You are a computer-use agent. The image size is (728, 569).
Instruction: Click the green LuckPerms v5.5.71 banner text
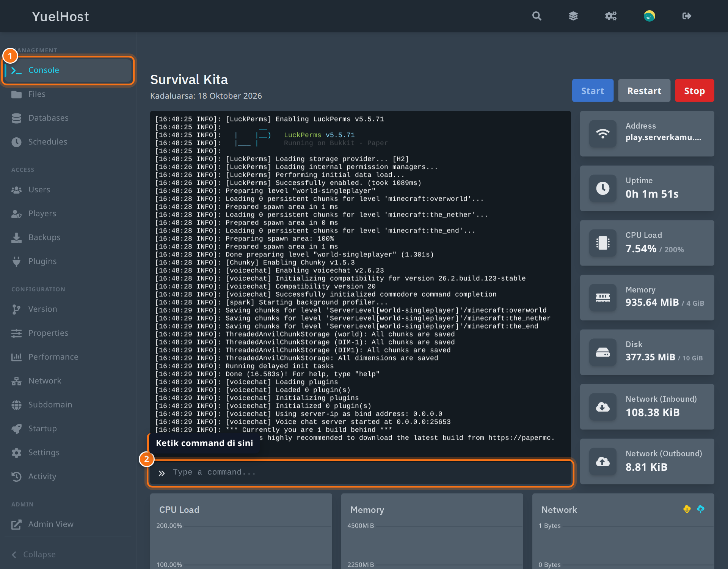pyautogui.click(x=319, y=135)
